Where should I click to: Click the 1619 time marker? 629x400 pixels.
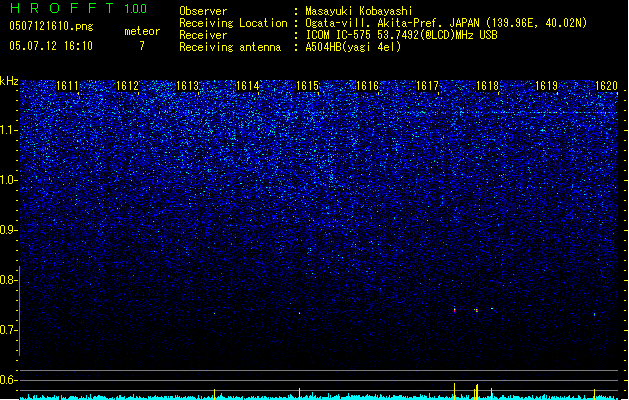(547, 86)
